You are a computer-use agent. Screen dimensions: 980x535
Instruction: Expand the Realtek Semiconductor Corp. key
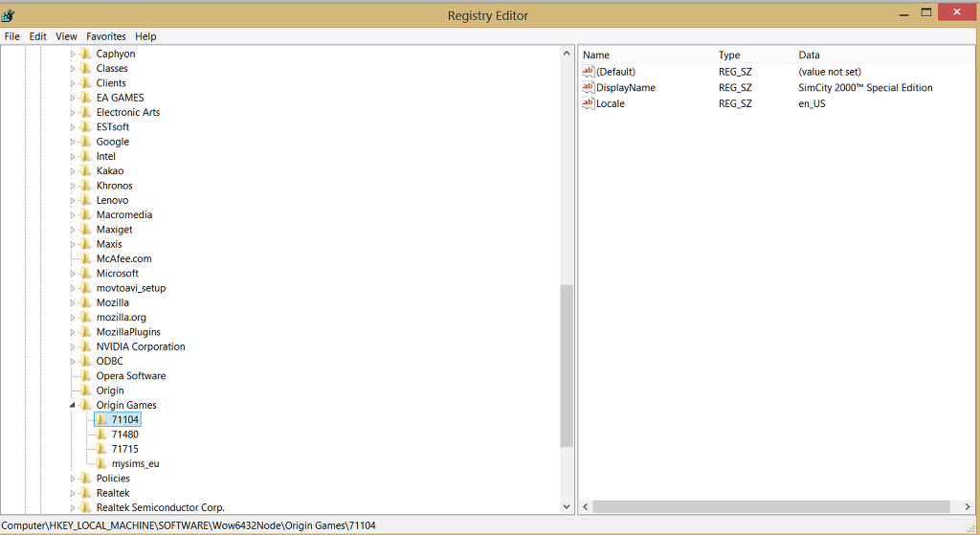click(73, 507)
